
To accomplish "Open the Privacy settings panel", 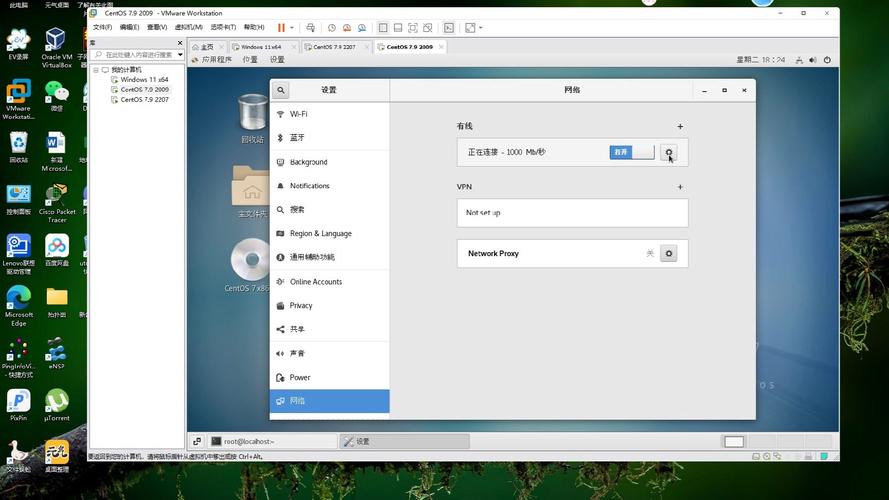I will [x=301, y=306].
